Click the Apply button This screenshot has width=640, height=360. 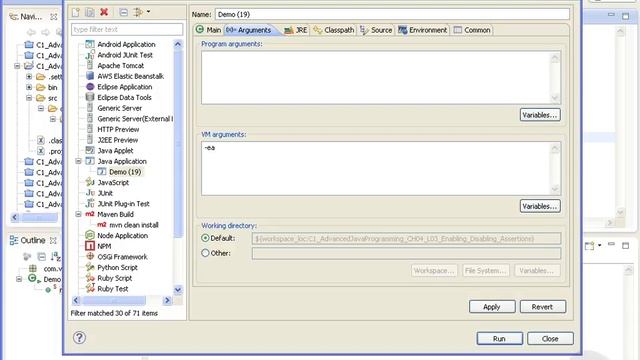(492, 307)
